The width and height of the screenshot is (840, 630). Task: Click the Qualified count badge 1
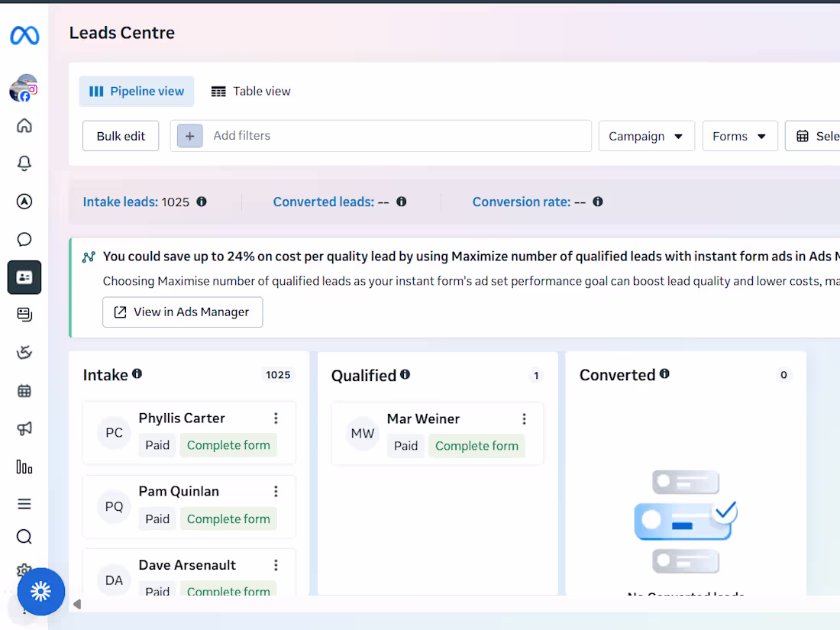click(x=536, y=376)
